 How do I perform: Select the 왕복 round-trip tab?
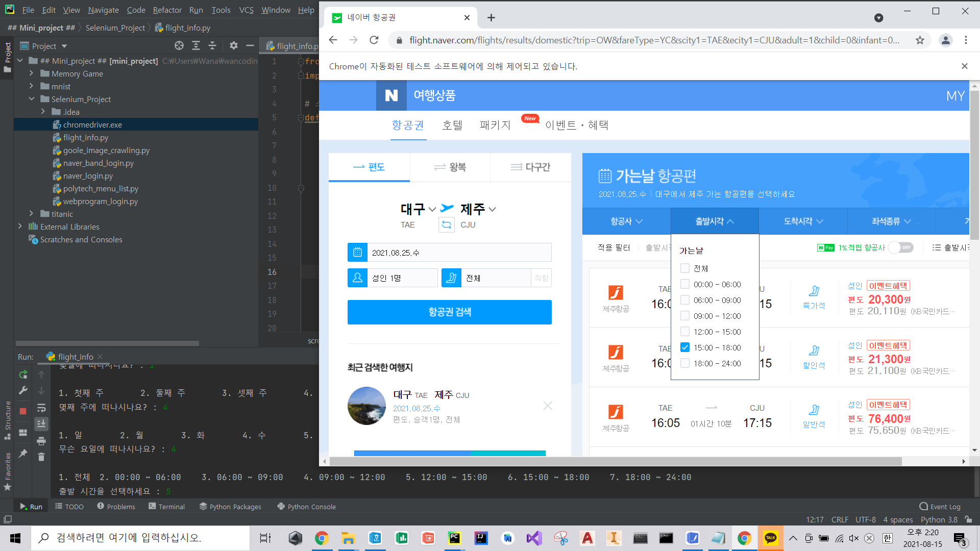(450, 167)
